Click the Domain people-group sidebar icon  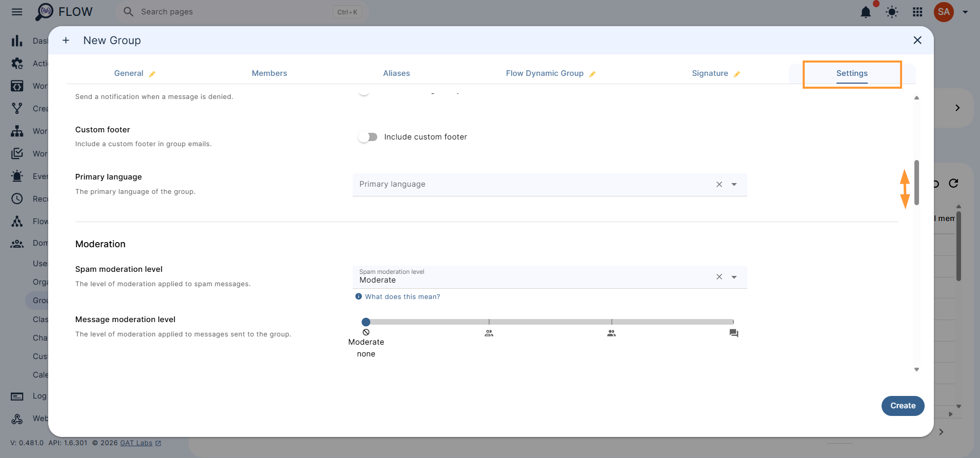click(17, 244)
